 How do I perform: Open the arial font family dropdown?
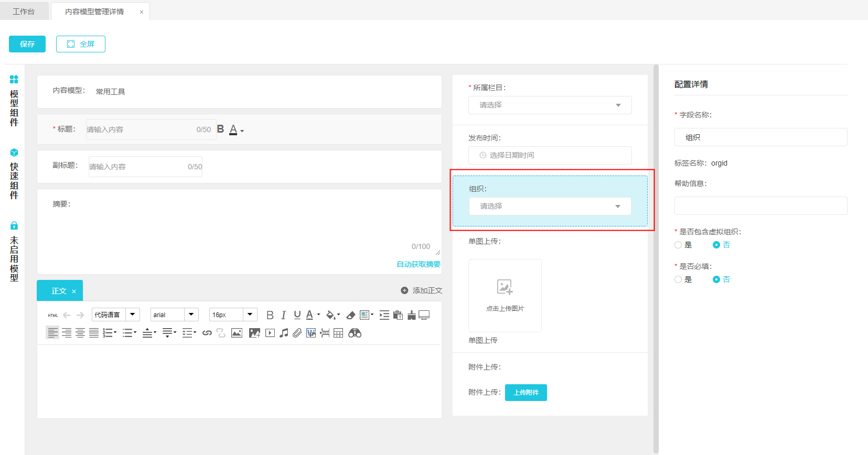(174, 315)
